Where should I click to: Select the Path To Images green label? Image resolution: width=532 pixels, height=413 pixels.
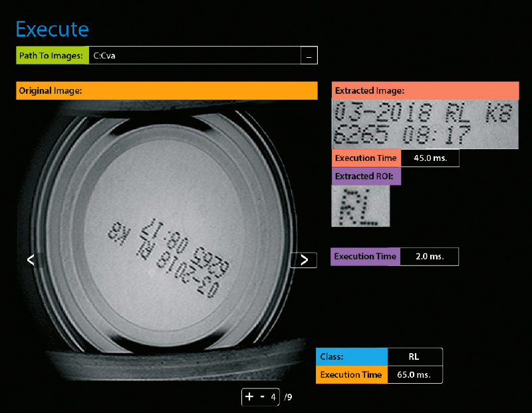pos(53,56)
